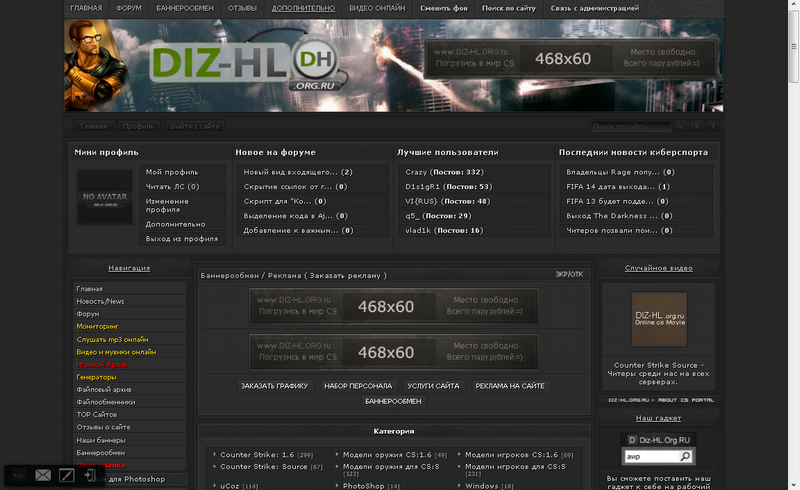The height and width of the screenshot is (490, 800).
Task: Click the NO AVATAR profile image
Action: click(105, 197)
